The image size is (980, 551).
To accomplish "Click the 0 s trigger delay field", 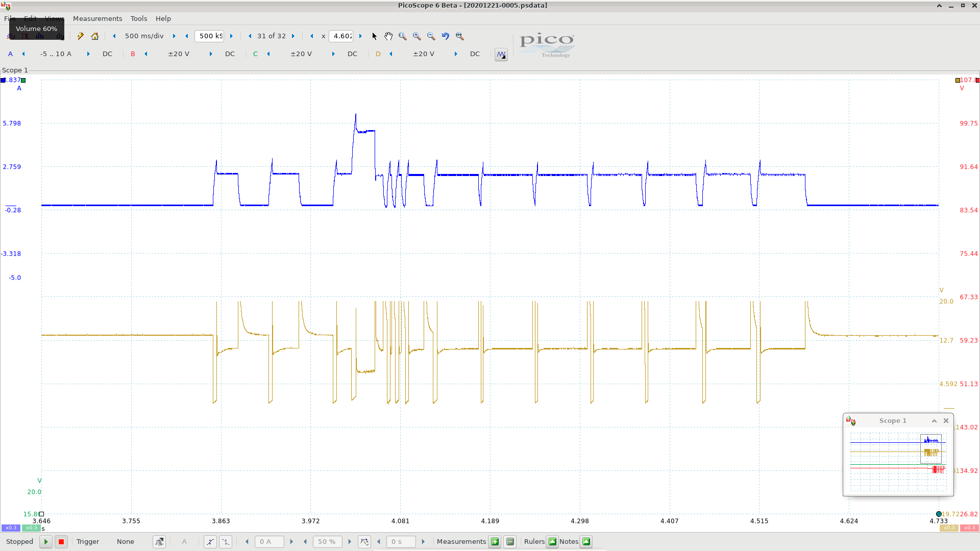I will pyautogui.click(x=401, y=542).
